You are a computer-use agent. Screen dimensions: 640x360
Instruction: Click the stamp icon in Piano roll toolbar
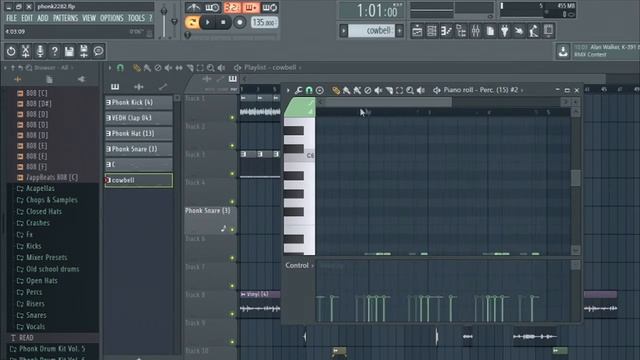320,90
